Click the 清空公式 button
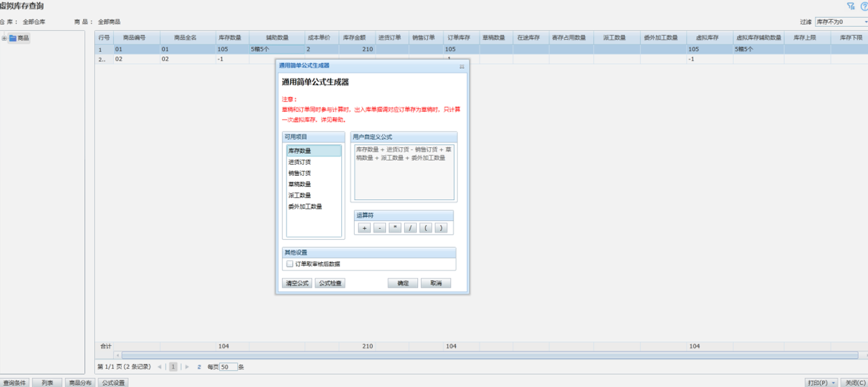 click(297, 284)
